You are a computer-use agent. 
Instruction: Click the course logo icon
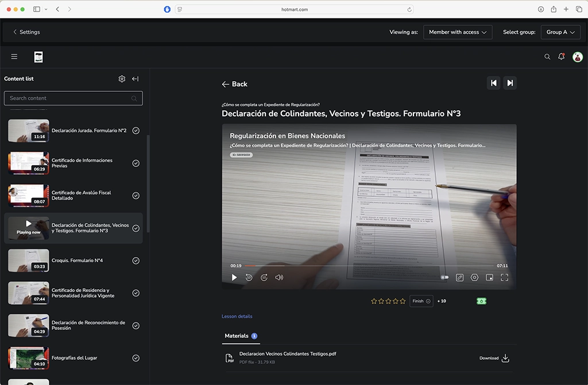(38, 57)
